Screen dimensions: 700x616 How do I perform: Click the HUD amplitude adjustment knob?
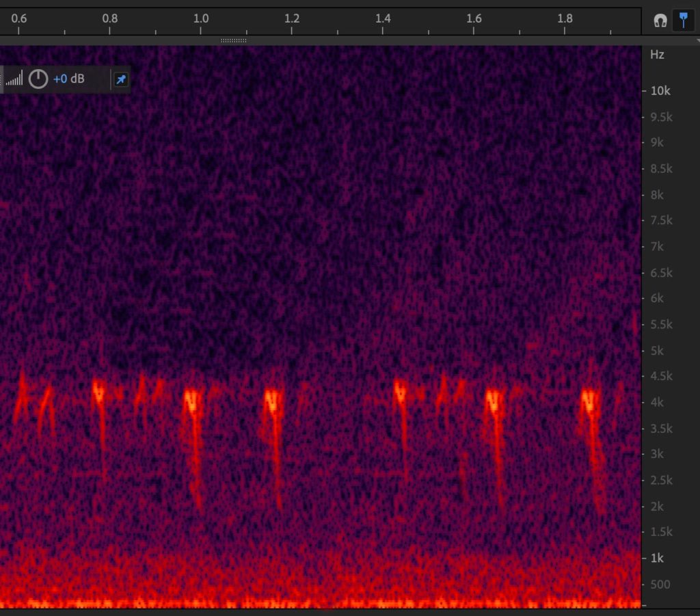38,79
